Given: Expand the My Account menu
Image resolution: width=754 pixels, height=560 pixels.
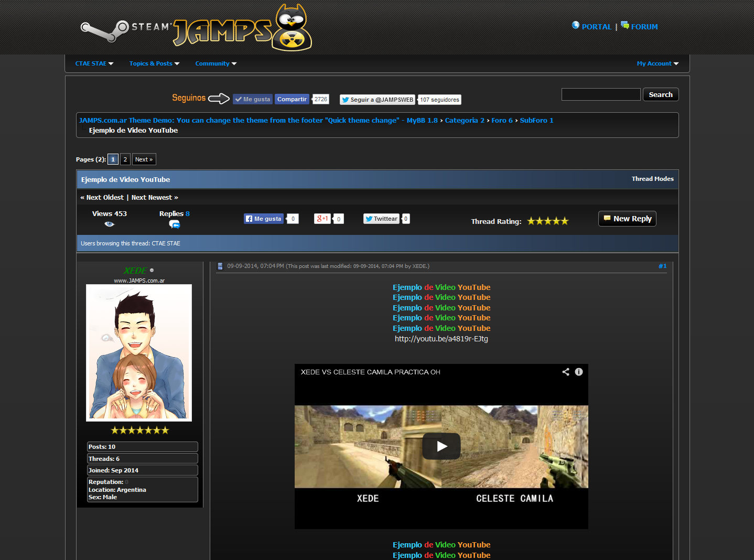Looking at the screenshot, I should [658, 63].
